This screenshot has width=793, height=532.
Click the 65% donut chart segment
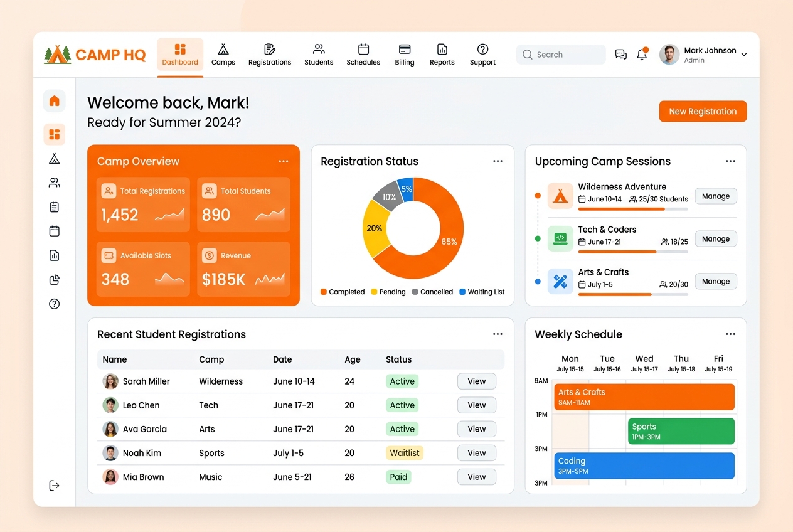tap(448, 242)
